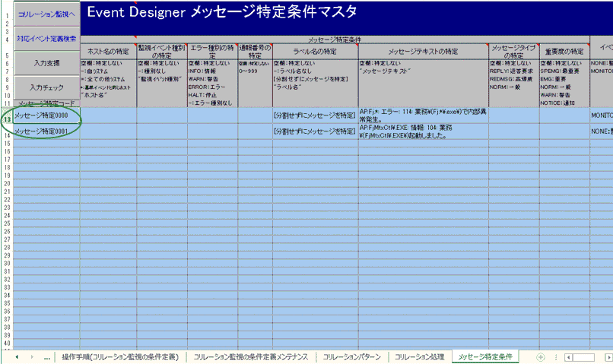Viewport: 613px width, 364px height.
Task: Select cell メッセージ特定0000
Action: point(46,116)
